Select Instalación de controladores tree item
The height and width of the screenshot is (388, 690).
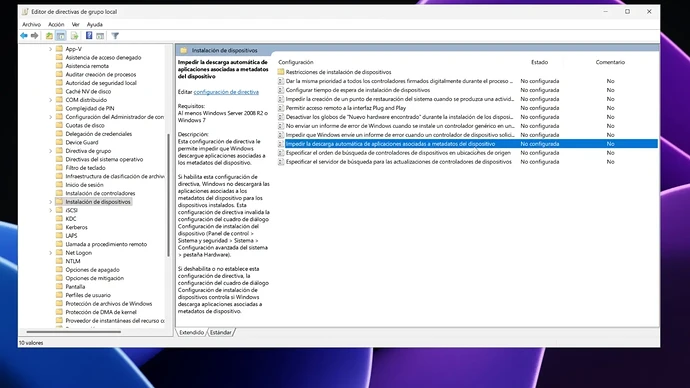pyautogui.click(x=100, y=193)
